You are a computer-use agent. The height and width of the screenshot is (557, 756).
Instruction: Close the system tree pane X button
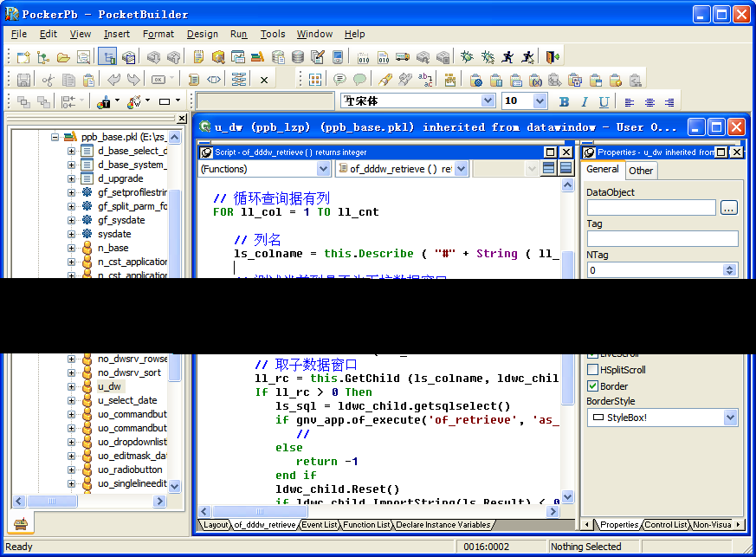182,118
